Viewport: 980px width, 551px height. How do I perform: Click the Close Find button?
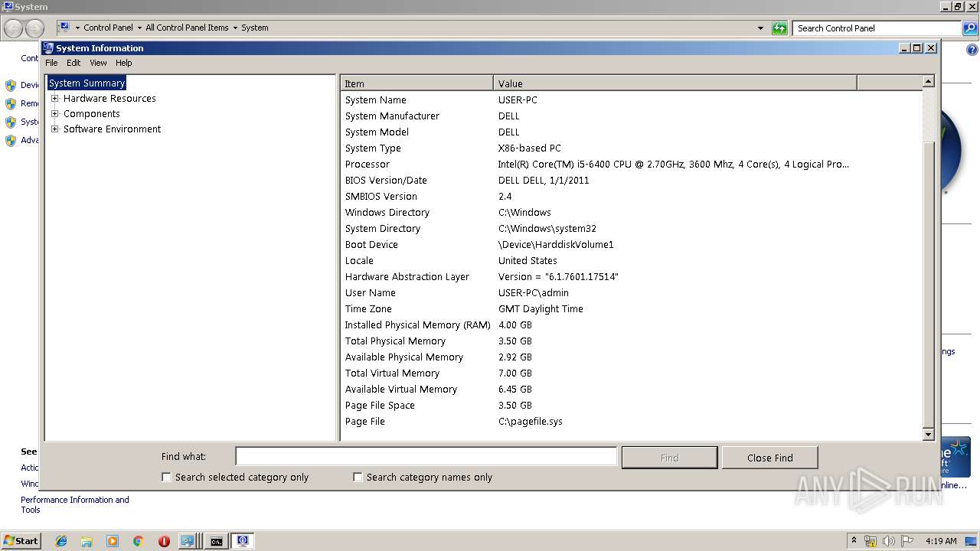tap(770, 458)
